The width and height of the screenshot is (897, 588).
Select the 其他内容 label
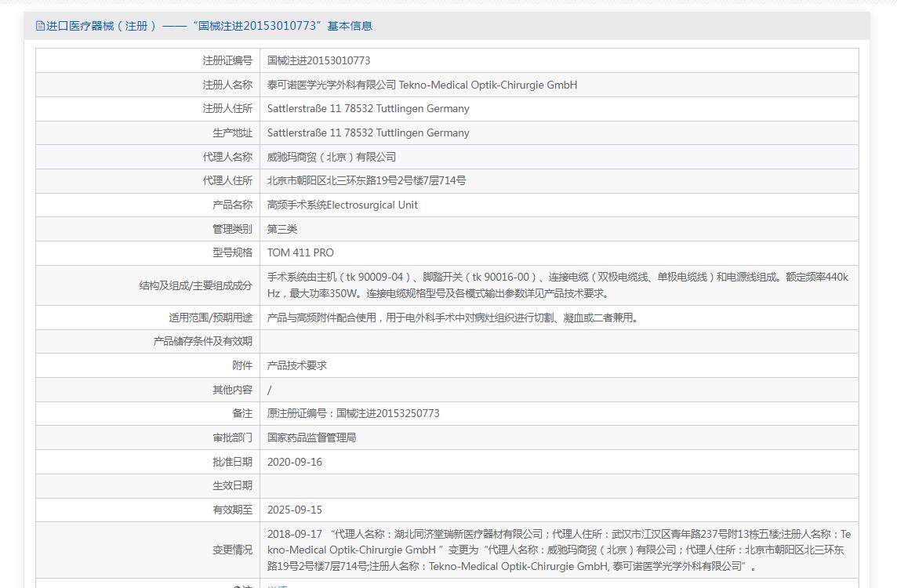232,390
